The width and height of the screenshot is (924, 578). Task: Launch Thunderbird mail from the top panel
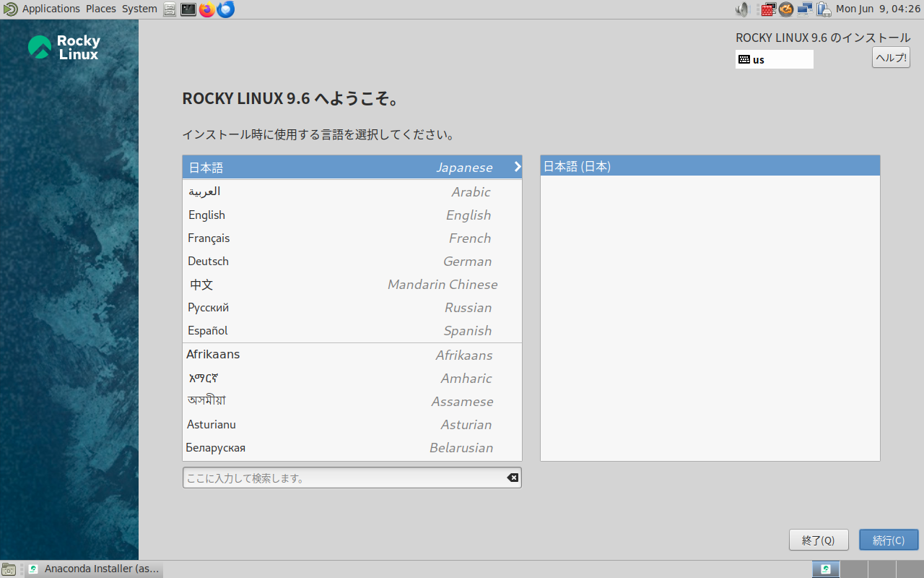226,9
